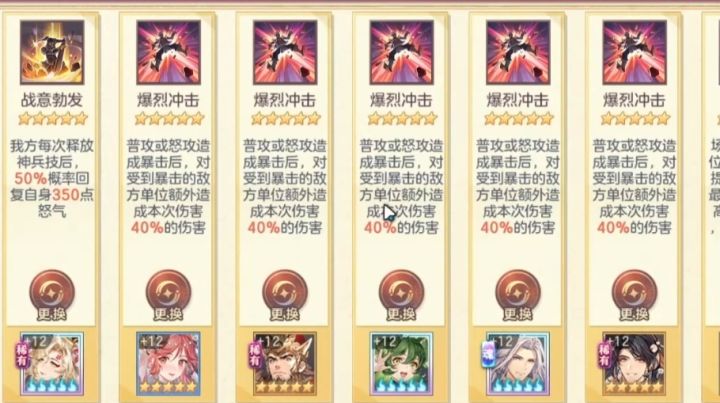The image size is (720, 403).
Task: Select the green-haired hero portrait
Action: pos(402,364)
